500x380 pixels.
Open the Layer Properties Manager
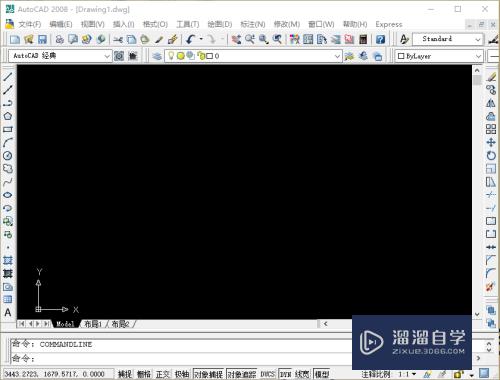(157, 56)
